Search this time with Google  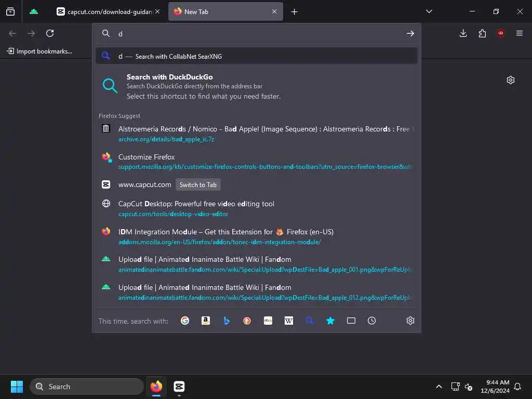[x=185, y=321]
